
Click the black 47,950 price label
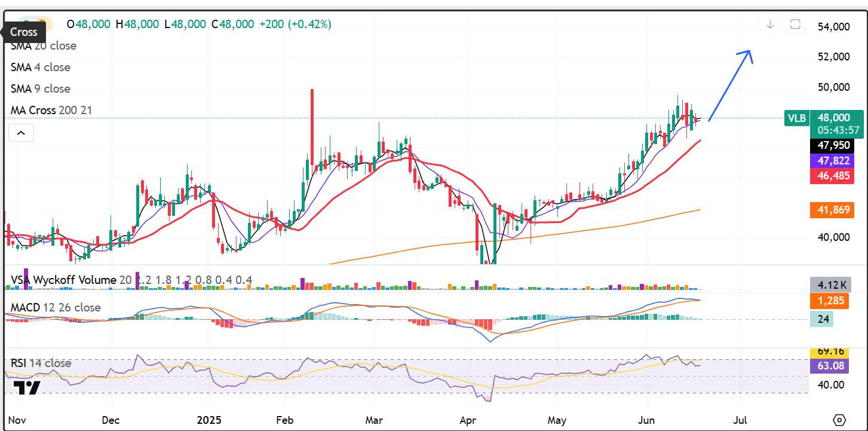coord(832,145)
